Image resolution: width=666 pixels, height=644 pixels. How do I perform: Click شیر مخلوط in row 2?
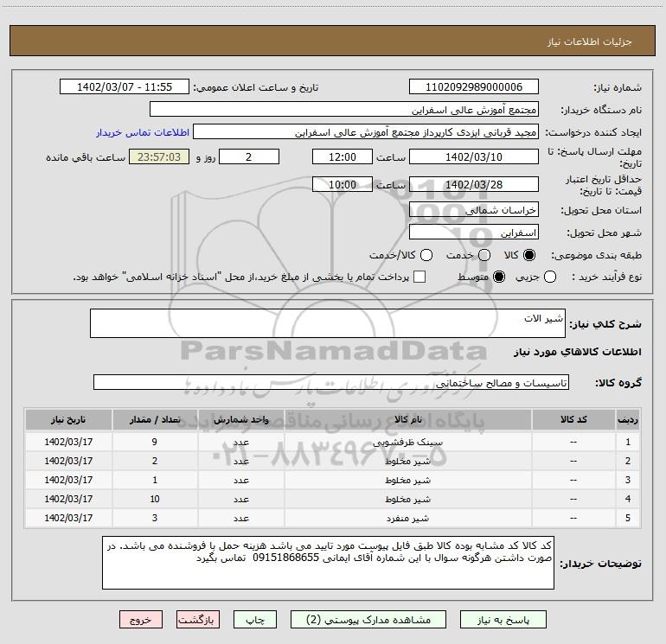(x=407, y=461)
